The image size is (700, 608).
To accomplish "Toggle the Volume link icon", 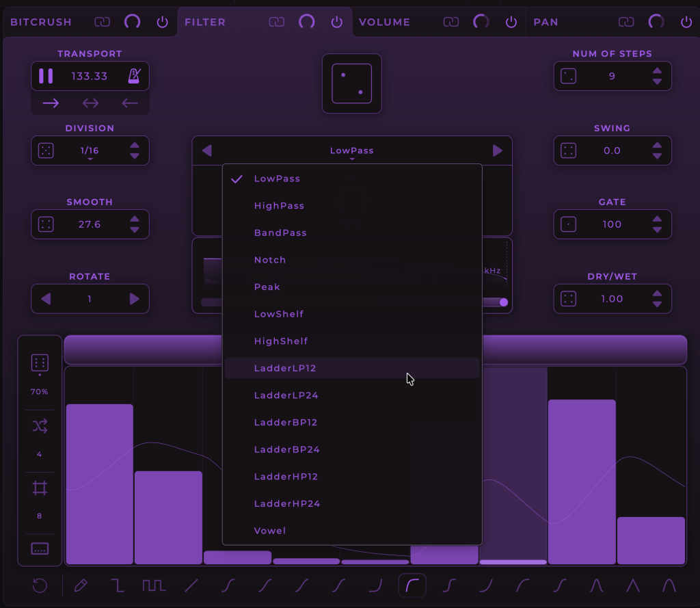I will point(450,22).
